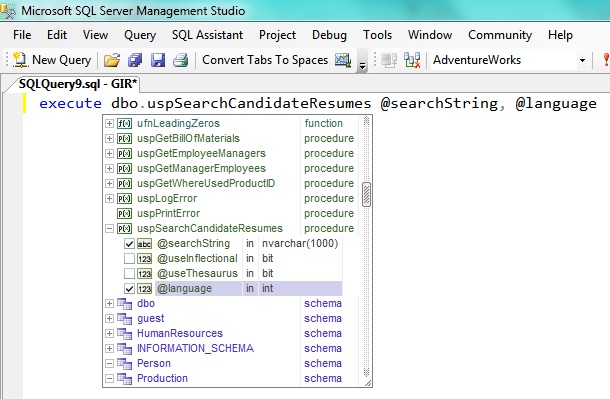610x399 pixels.
Task: Check the @useThesaurus parameter checkbox
Action: point(129,274)
